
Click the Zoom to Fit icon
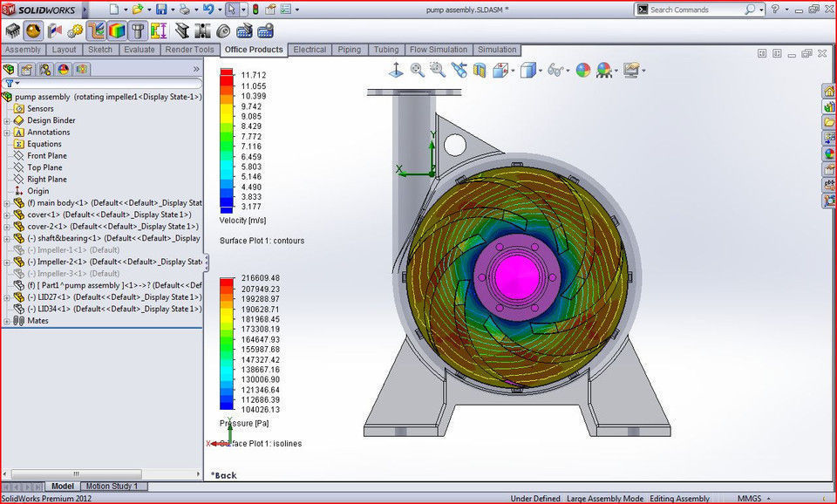[417, 70]
